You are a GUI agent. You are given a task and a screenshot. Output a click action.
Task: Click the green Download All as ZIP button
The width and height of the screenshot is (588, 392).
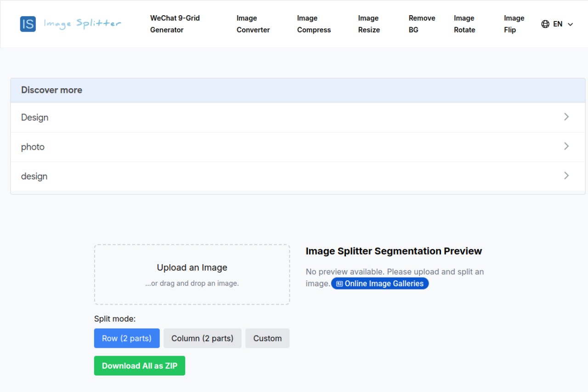click(x=140, y=366)
